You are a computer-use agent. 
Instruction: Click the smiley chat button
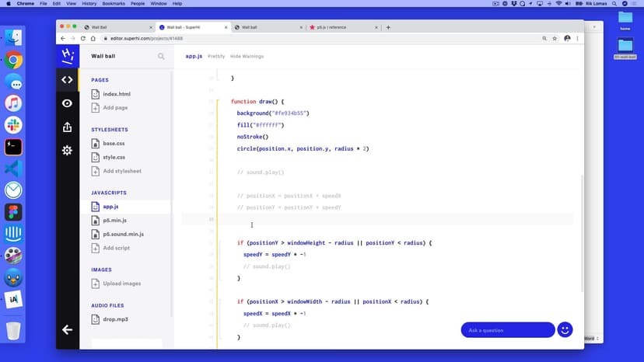565,330
